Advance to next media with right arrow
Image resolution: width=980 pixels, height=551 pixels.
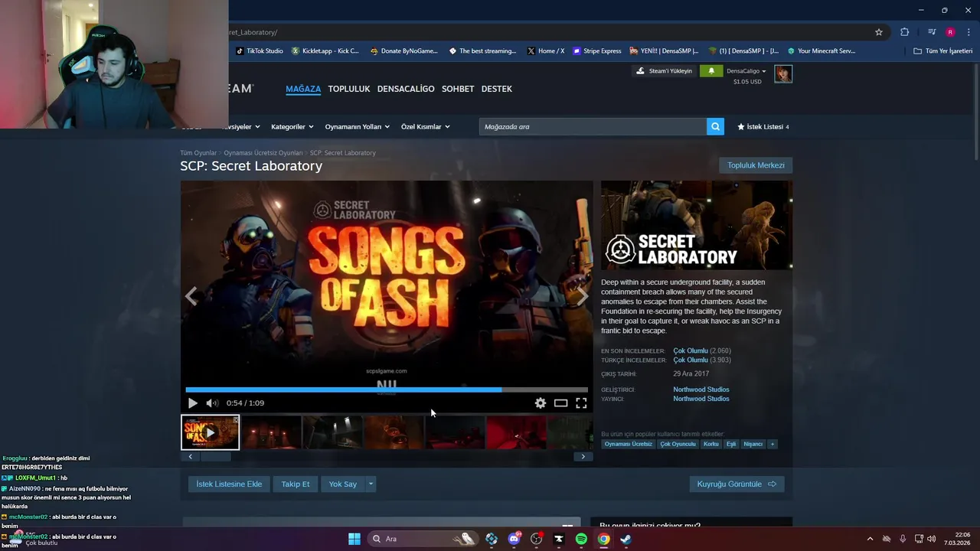[582, 296]
